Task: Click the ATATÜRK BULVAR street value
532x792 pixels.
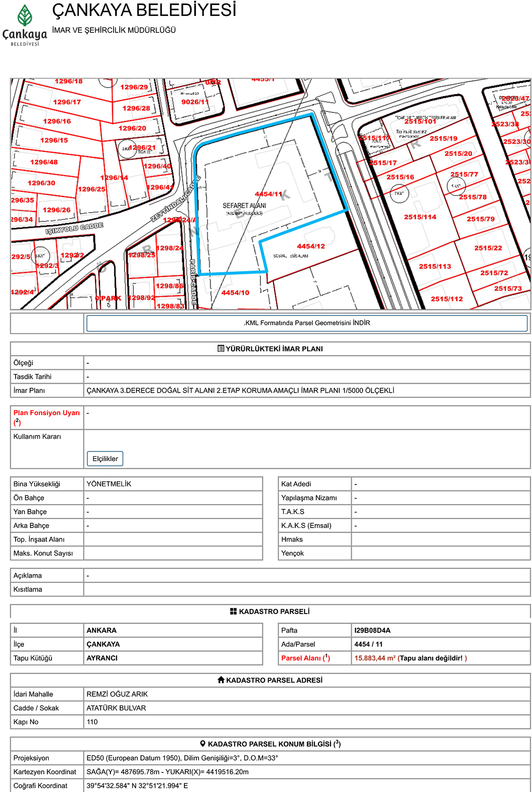Action: tap(116, 708)
